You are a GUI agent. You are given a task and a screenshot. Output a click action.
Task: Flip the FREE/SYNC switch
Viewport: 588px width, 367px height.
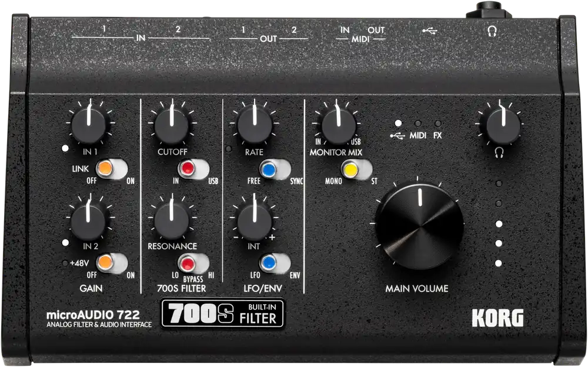275,169
